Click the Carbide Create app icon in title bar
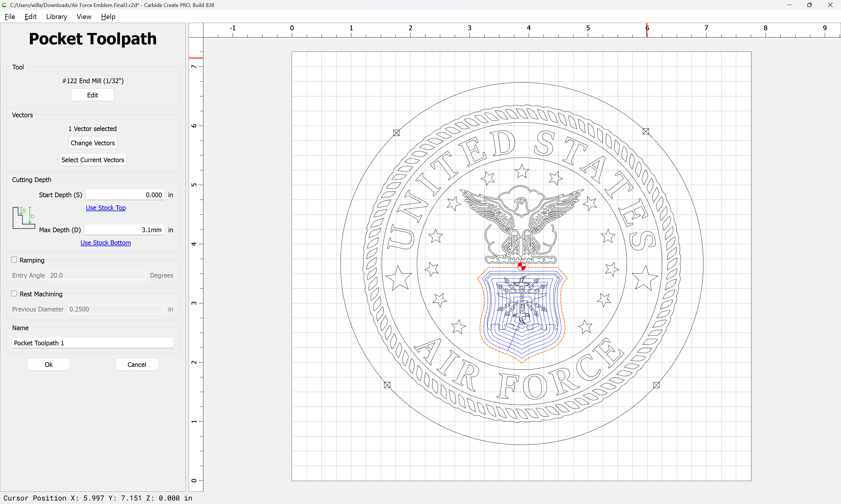This screenshot has height=504, width=841. [x=4, y=5]
